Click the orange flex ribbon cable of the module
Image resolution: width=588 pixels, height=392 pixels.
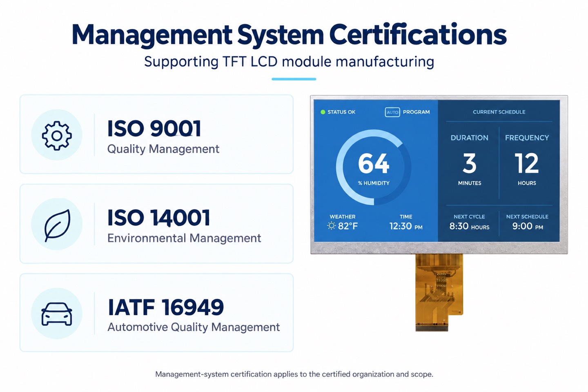pos(439,292)
